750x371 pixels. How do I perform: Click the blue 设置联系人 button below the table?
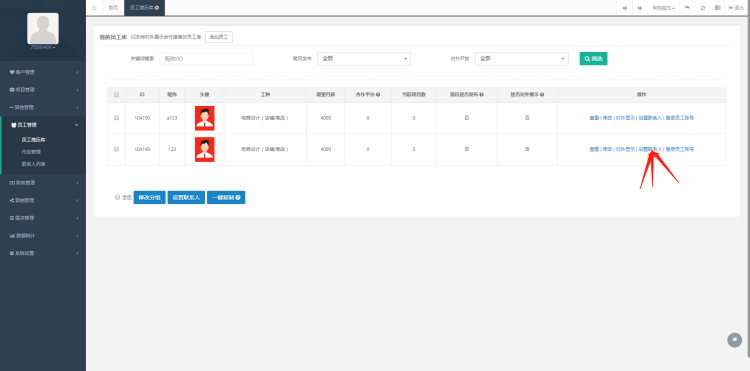[x=186, y=197]
